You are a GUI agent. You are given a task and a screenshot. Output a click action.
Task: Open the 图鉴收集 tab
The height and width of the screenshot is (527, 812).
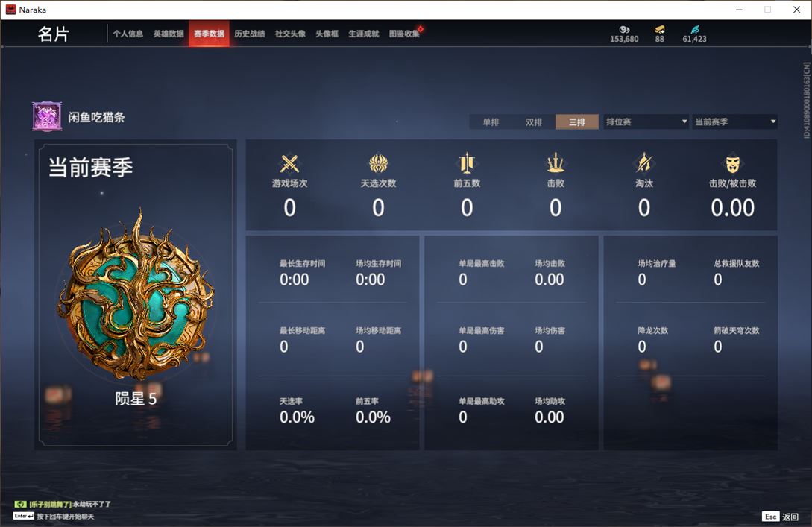click(404, 34)
